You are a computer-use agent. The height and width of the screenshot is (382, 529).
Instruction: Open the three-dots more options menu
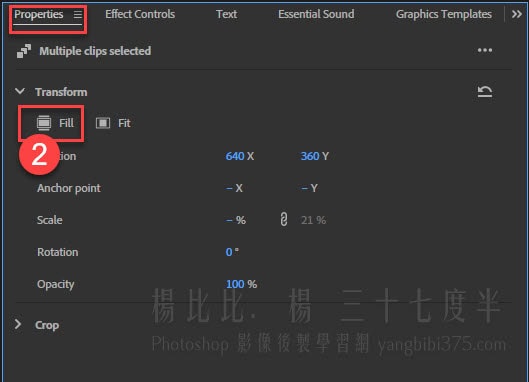tap(485, 51)
